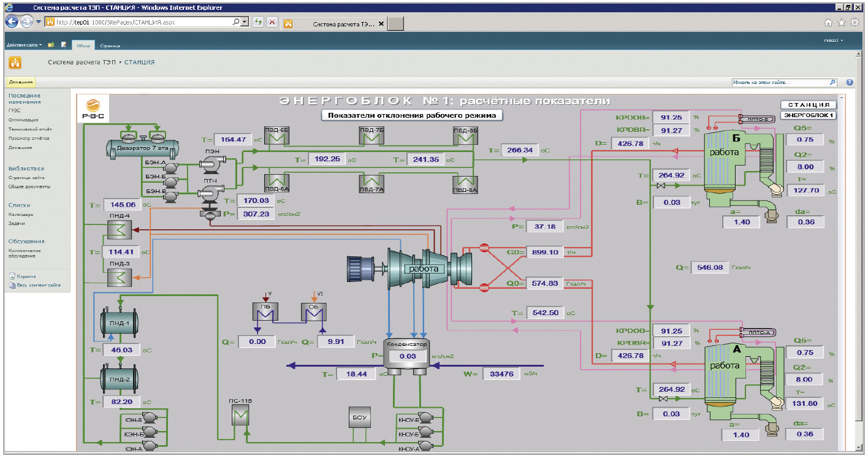Open the browser Tools gear icon

(854, 23)
